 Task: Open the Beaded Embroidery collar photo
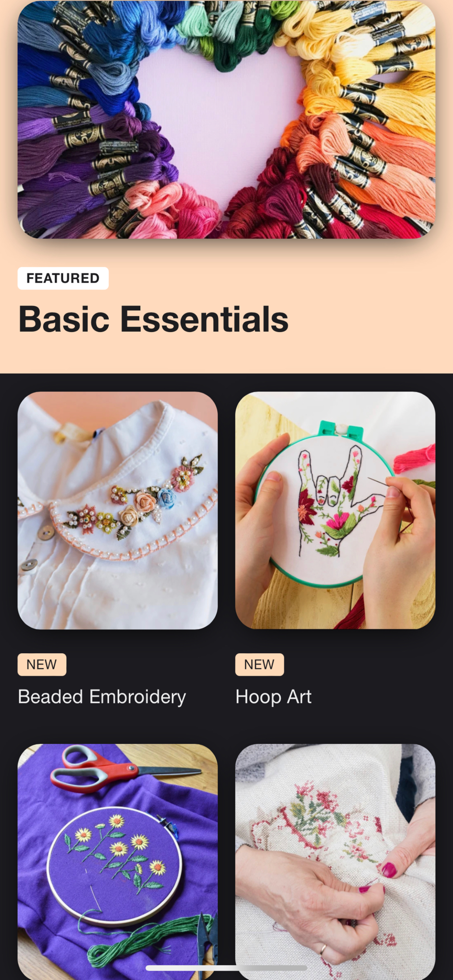tap(118, 510)
